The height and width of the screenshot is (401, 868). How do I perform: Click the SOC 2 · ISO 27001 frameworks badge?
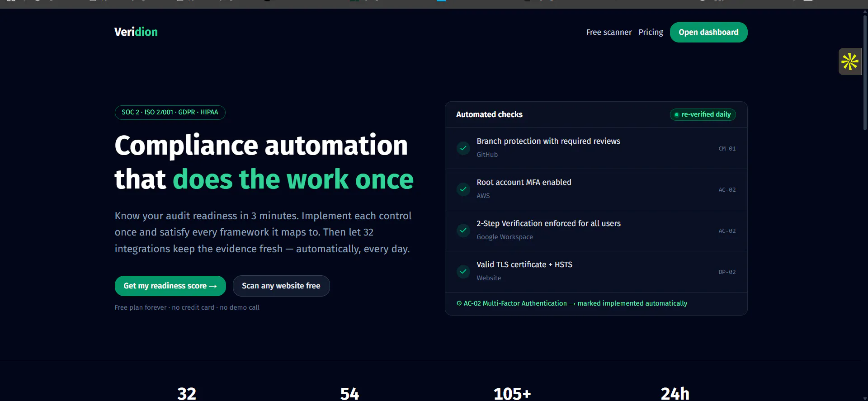pos(170,112)
